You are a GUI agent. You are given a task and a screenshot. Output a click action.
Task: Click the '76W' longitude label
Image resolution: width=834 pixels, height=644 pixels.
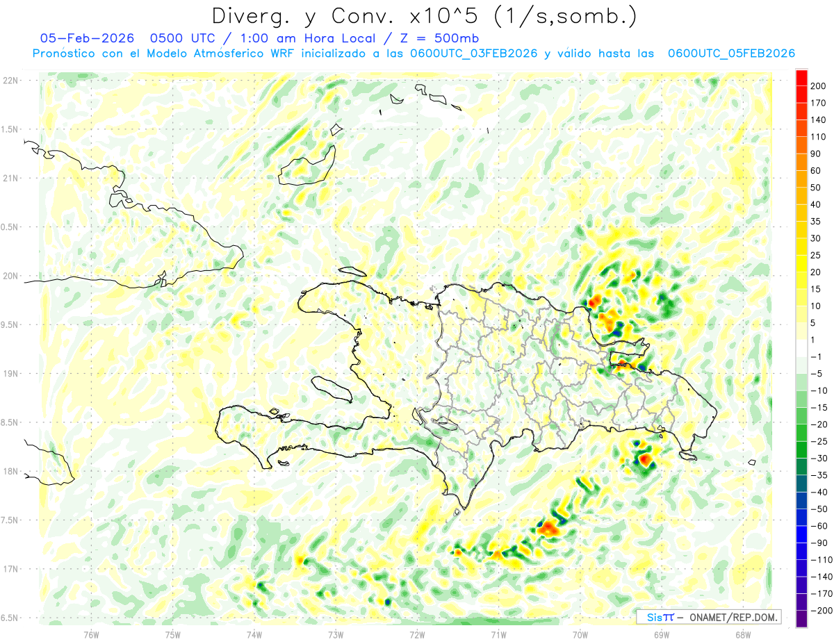[91, 634]
